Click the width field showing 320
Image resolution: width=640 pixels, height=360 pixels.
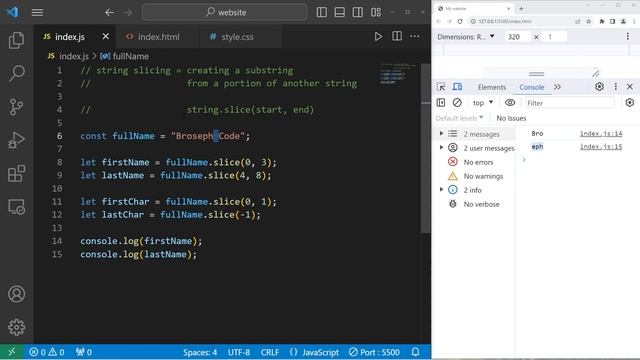point(517,37)
